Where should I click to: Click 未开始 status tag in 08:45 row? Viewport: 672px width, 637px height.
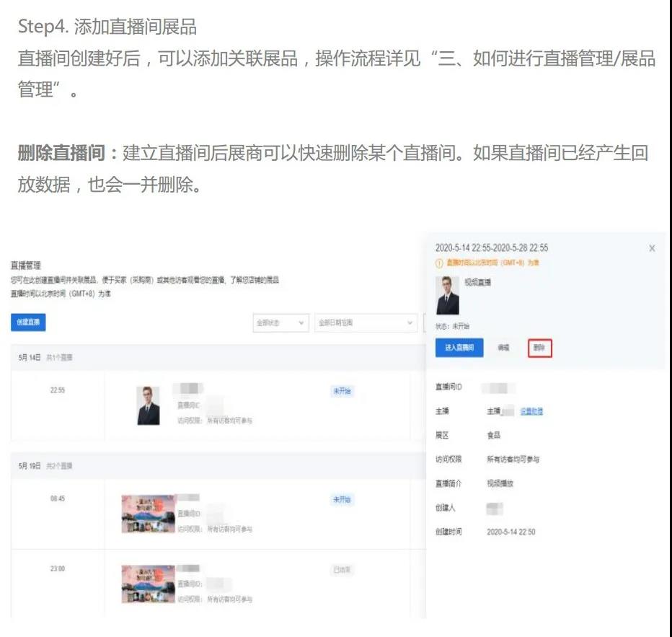click(x=342, y=499)
